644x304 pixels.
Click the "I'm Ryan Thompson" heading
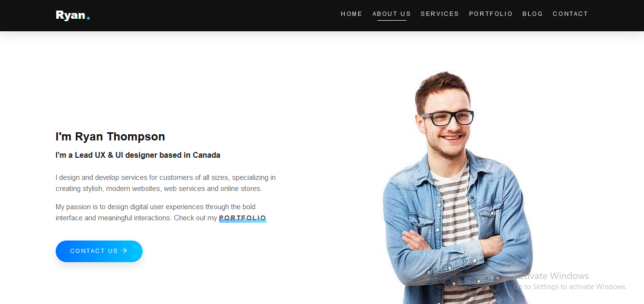(x=110, y=137)
